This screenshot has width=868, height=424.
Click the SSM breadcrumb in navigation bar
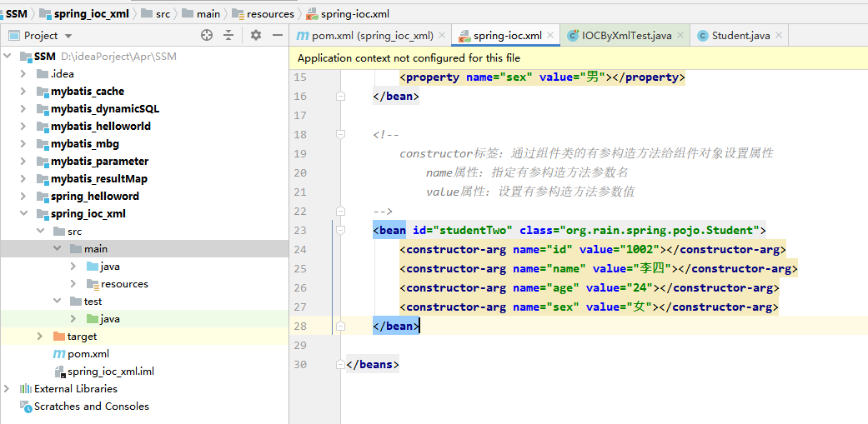16,14
